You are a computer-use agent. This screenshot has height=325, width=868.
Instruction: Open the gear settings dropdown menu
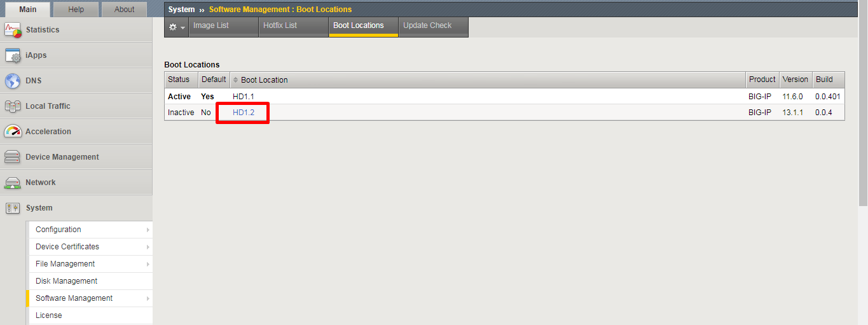177,27
